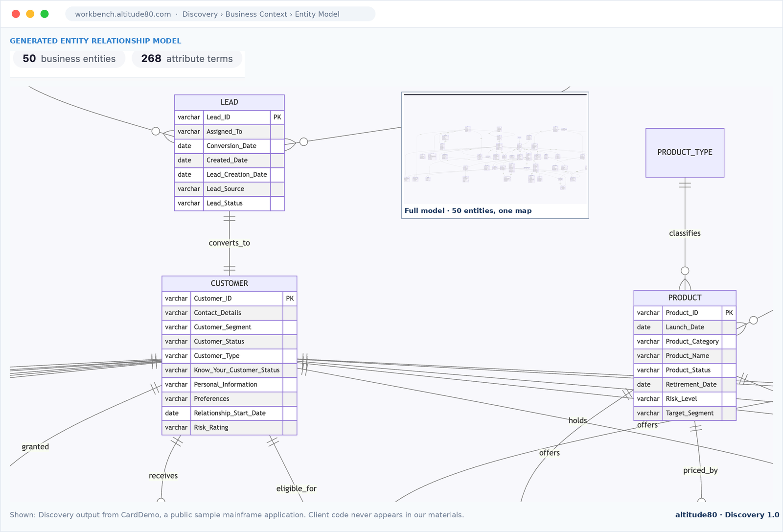Click the priced_by relationship label
783x532 pixels.
pyautogui.click(x=700, y=470)
